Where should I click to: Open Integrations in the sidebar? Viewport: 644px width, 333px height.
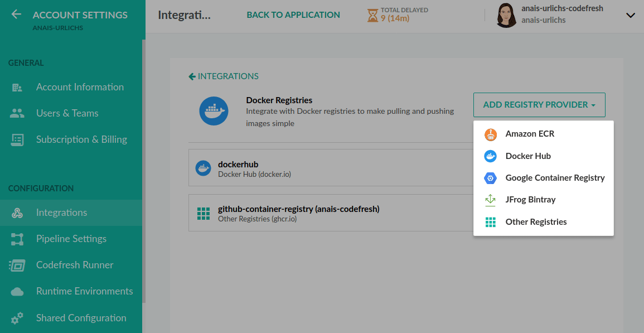pyautogui.click(x=61, y=213)
